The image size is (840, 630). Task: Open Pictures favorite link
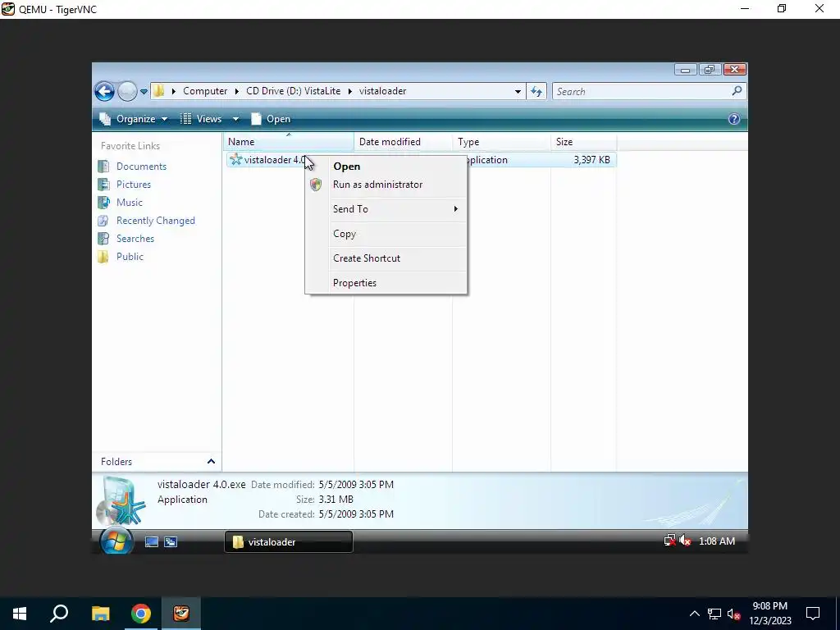coord(134,185)
